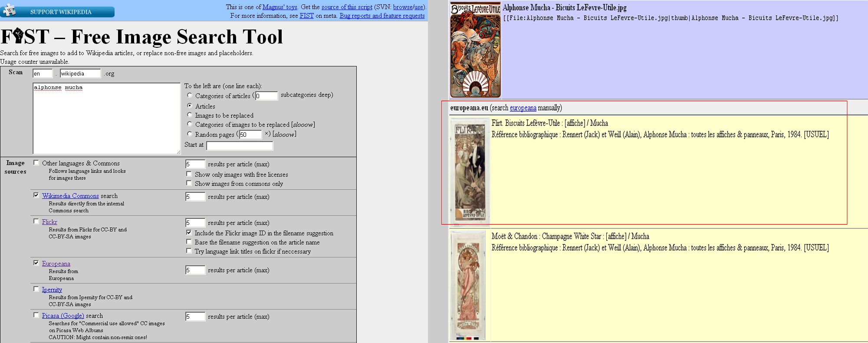The image size is (868, 343).
Task: Uncheck Include the Flickr image ID option
Action: 189,233
